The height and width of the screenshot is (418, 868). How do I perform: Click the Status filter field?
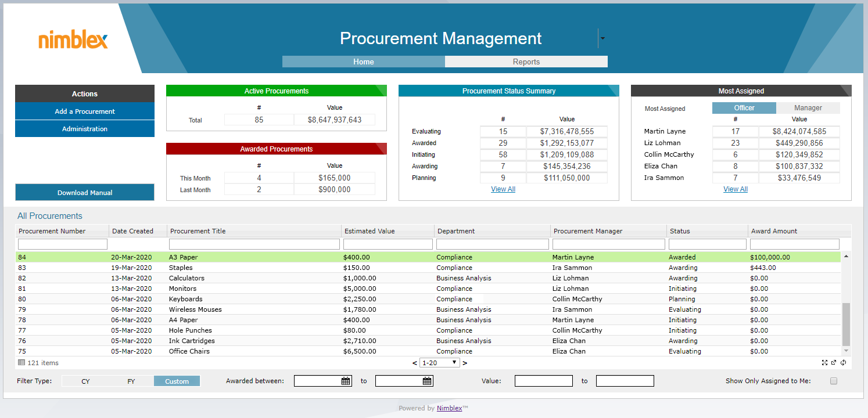tap(708, 244)
